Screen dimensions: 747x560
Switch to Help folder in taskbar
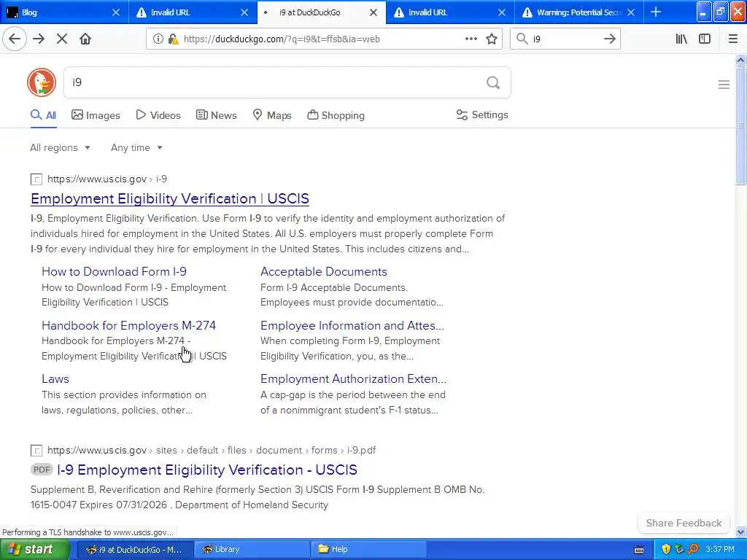click(368, 550)
